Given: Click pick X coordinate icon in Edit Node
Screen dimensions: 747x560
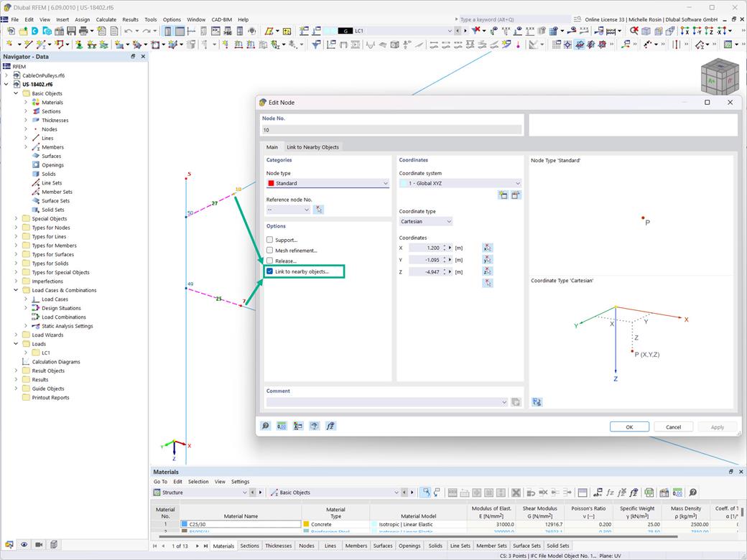Looking at the screenshot, I should click(487, 248).
